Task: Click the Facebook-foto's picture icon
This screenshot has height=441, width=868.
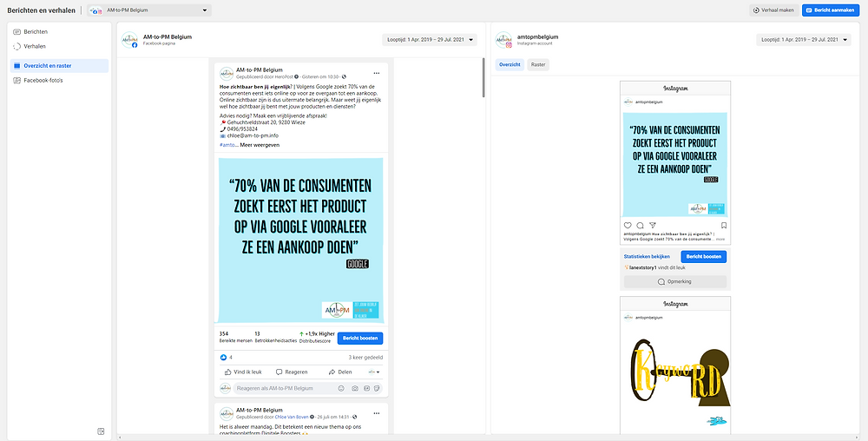Action: tap(17, 80)
